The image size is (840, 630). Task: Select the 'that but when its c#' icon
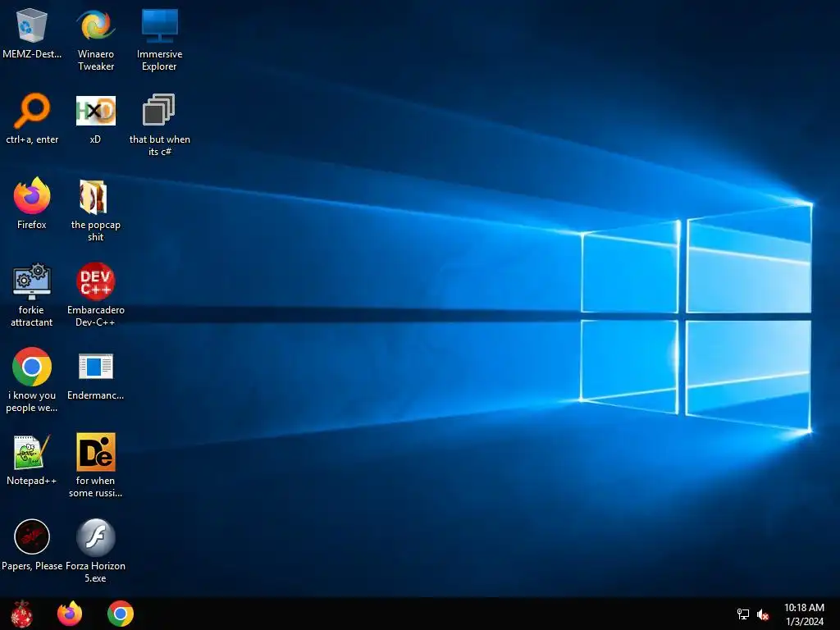[158, 110]
